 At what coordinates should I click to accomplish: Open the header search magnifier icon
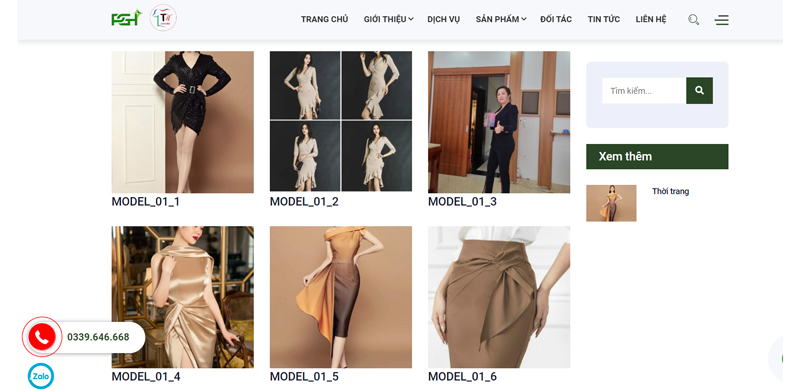(693, 20)
